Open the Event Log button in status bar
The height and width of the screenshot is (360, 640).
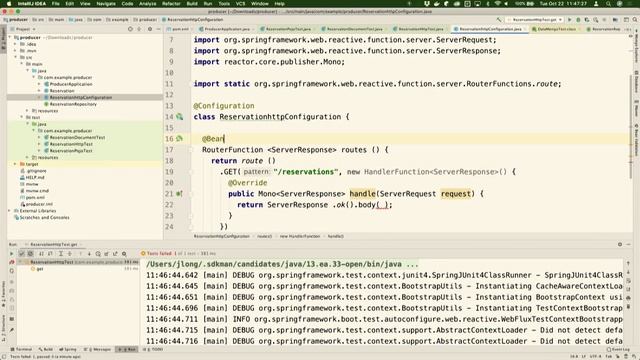pos(618,349)
